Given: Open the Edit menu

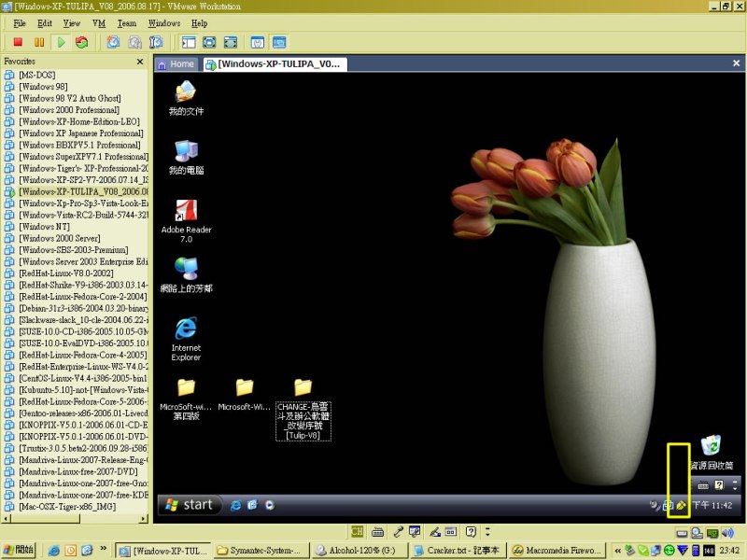Looking at the screenshot, I should click(44, 23).
